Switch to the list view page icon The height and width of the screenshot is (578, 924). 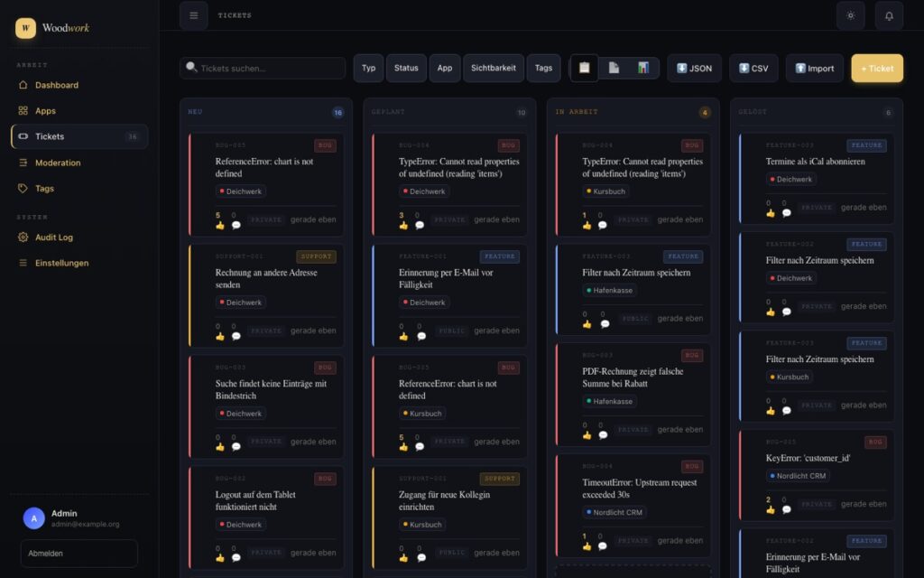[614, 68]
